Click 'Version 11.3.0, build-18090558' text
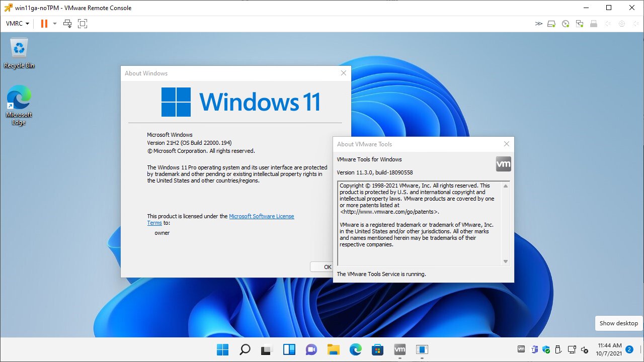Viewport: 644px width, 362px height. (375, 172)
